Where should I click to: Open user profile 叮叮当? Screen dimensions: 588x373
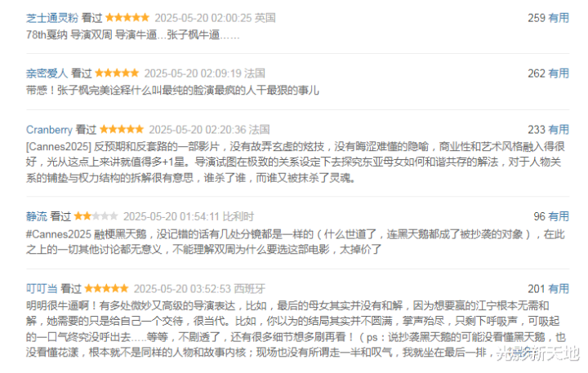[42, 289]
